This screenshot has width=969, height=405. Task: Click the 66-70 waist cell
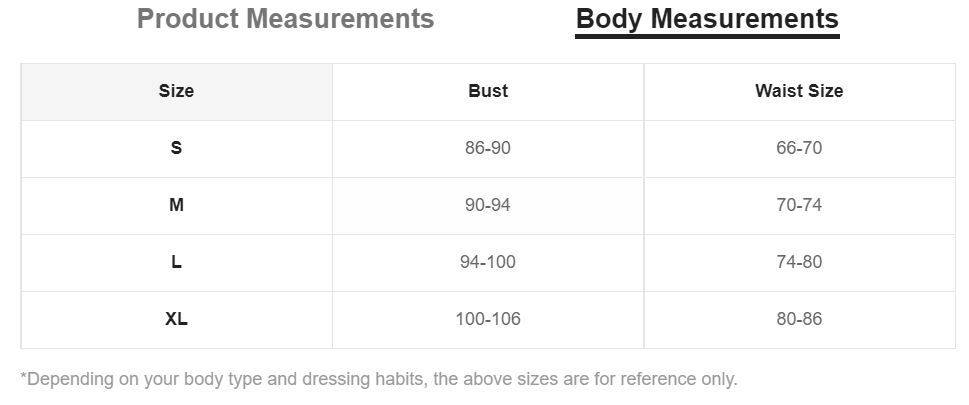(799, 148)
